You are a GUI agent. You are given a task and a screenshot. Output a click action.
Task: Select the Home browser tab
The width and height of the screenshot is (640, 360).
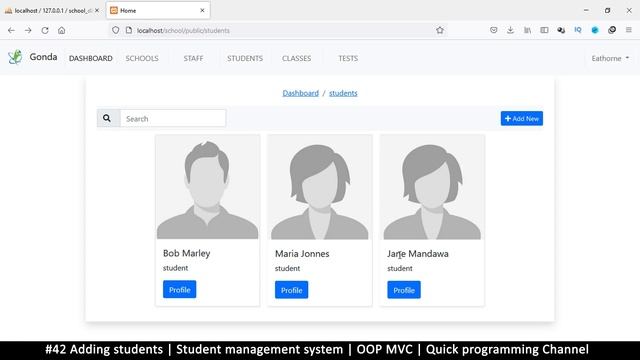coord(158,11)
